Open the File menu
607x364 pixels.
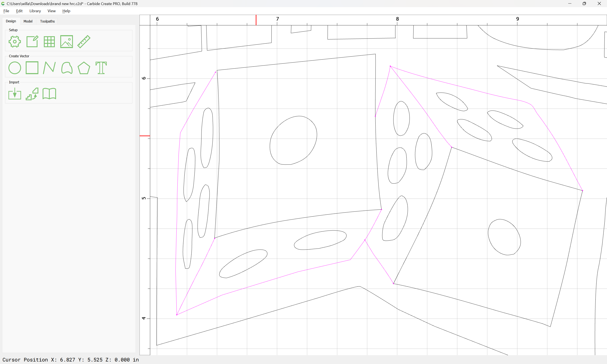[6, 11]
